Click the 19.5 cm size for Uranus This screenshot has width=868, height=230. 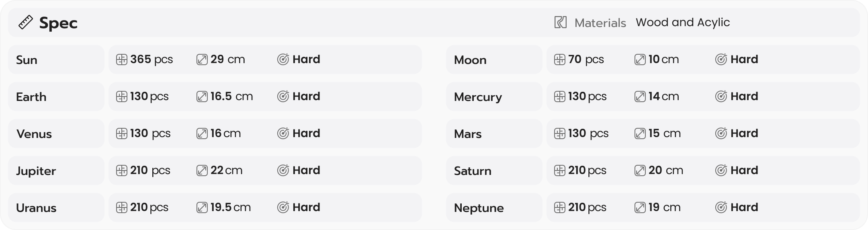(x=230, y=207)
